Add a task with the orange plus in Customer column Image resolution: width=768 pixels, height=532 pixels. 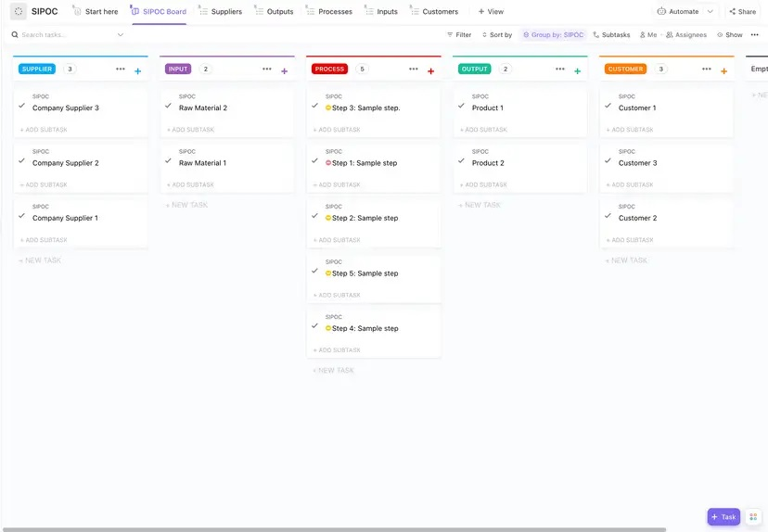pos(723,71)
